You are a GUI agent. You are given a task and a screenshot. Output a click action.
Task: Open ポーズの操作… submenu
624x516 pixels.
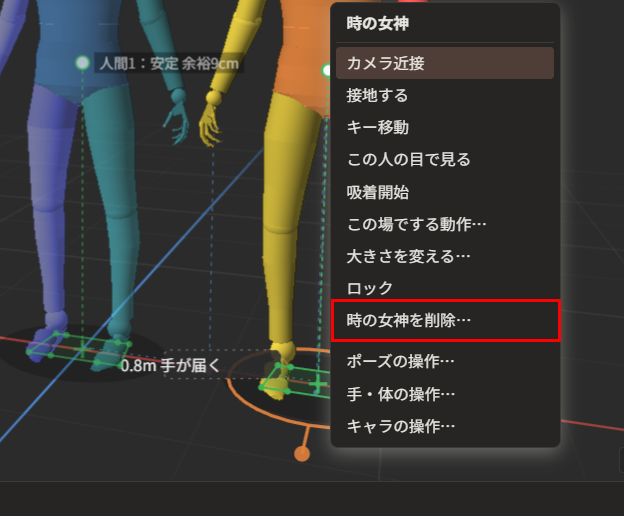[445, 362]
